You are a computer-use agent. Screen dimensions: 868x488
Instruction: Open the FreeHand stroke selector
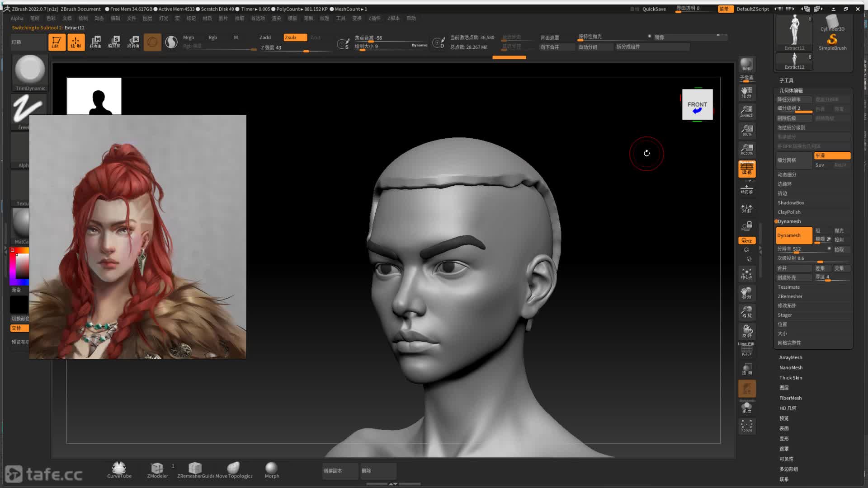pyautogui.click(x=28, y=112)
